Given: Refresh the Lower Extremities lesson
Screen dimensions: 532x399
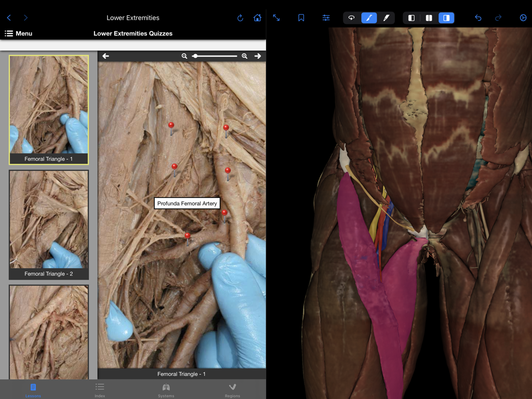Looking at the screenshot, I should pos(240,17).
